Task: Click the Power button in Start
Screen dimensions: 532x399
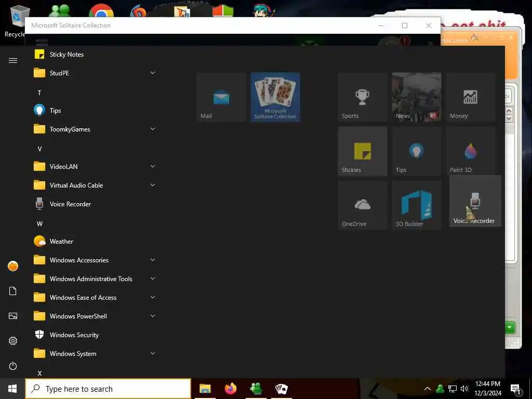Action: coord(13,366)
